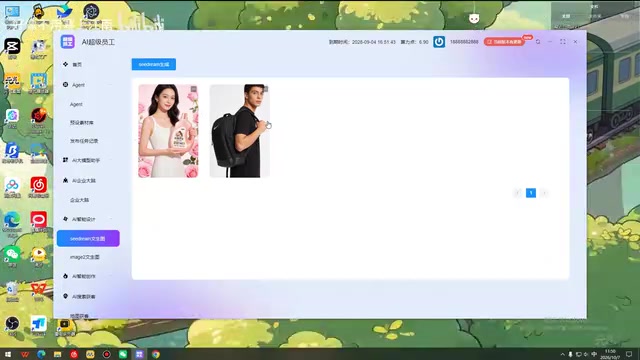The height and width of the screenshot is (360, 640).
Task: Select the Recycle Bin desktop icon
Action: pos(12,292)
